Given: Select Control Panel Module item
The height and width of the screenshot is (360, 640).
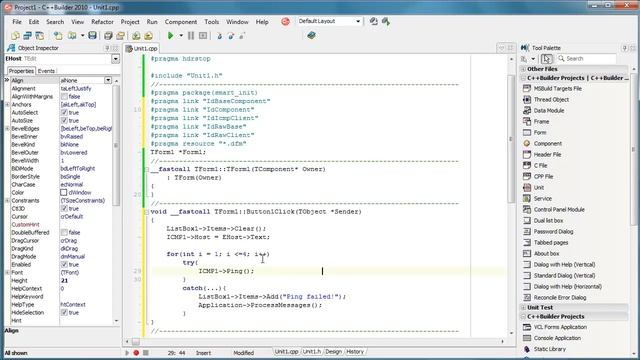Looking at the screenshot, I should click(559, 210).
